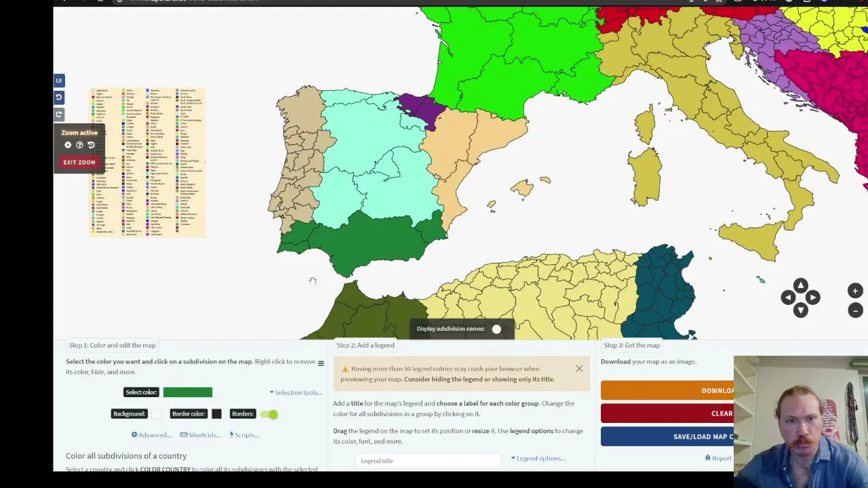
Task: Open the Scripts link
Action: [245, 435]
